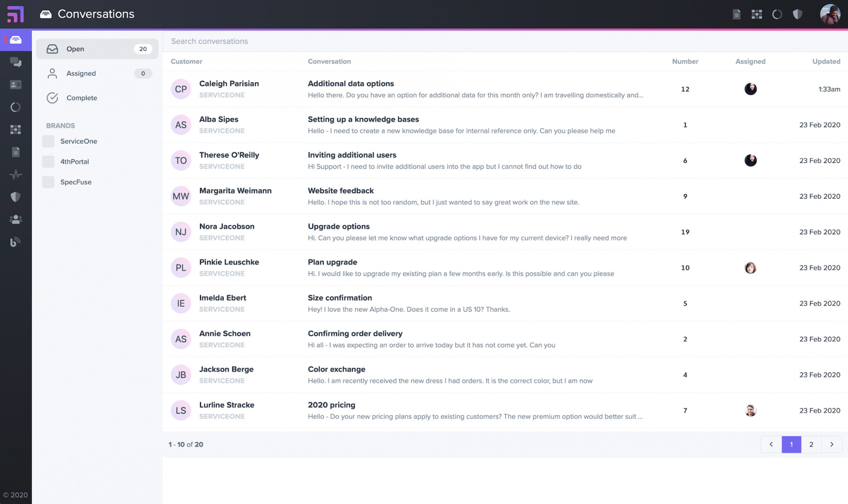The image size is (848, 504).
Task: Click the NJ initials avatar of Nora Jacobson
Action: tap(181, 232)
